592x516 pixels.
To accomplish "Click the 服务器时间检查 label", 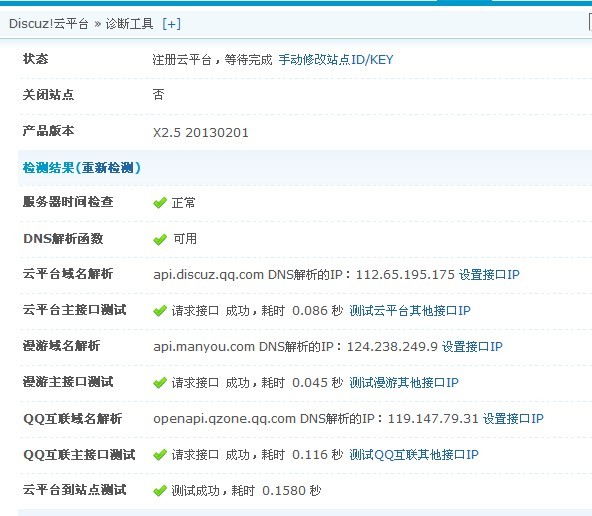I will (x=68, y=202).
